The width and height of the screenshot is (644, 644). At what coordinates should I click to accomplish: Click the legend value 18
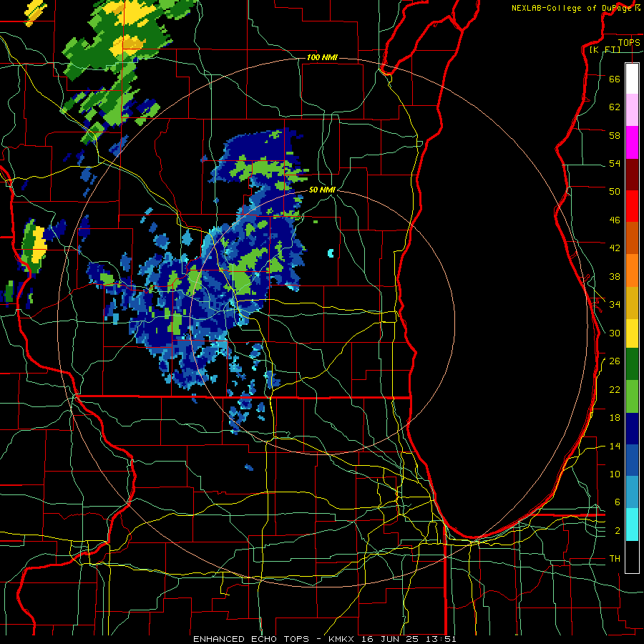click(615, 418)
